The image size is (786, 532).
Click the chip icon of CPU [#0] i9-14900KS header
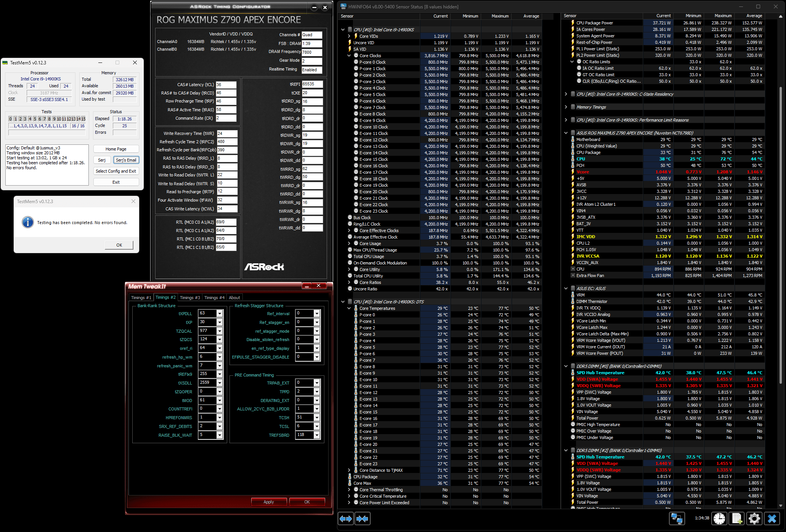point(350,29)
